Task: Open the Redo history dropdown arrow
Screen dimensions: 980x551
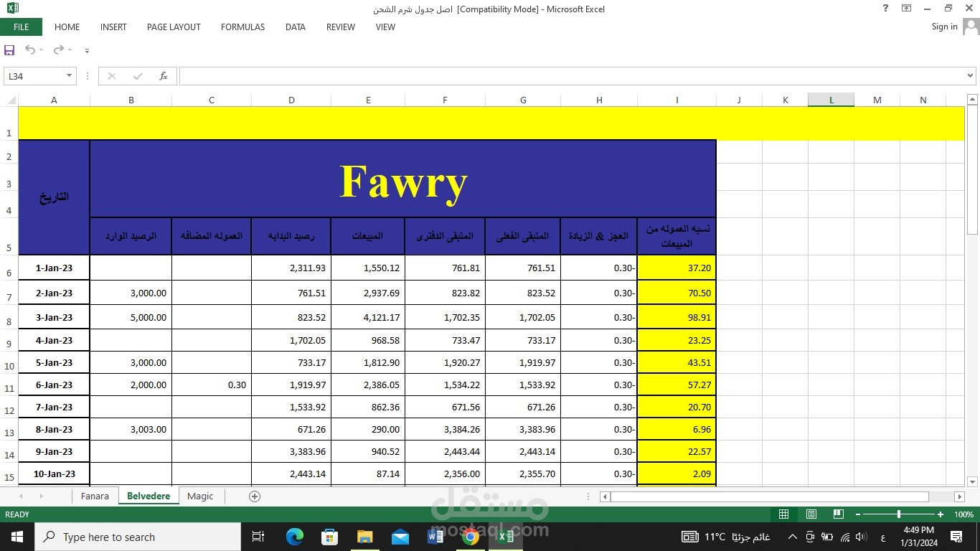Action: click(x=70, y=50)
